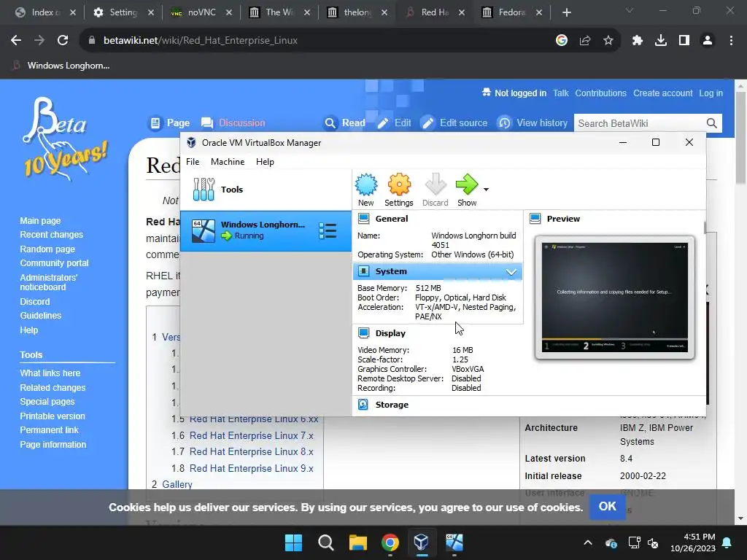This screenshot has width=747, height=560.
Task: Open the Machine menu in VirtualBox
Action: coord(228,161)
